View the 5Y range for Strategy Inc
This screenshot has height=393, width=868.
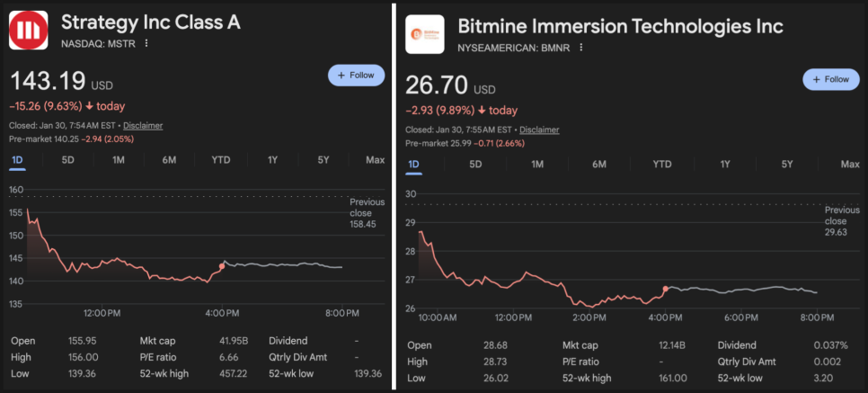323,160
